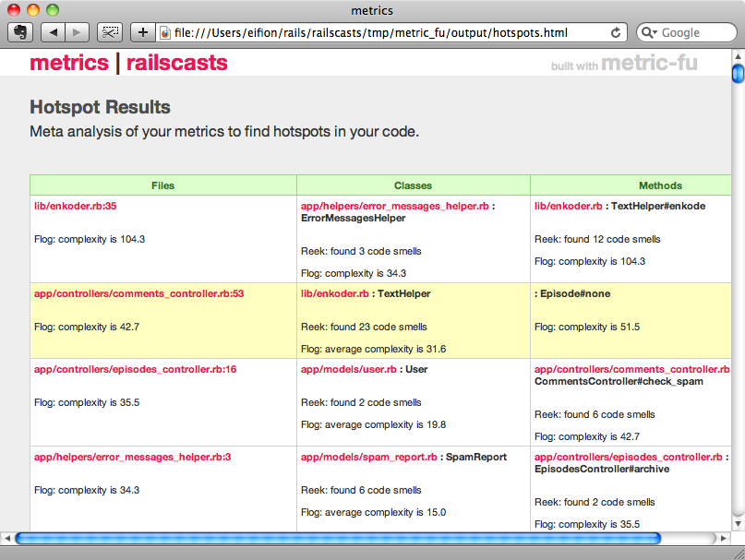Click the web clip scissors icon
The image size is (745, 560).
point(110,32)
